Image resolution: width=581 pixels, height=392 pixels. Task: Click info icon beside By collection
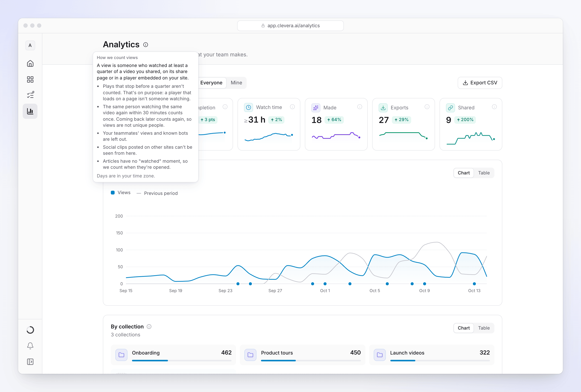pos(149,327)
